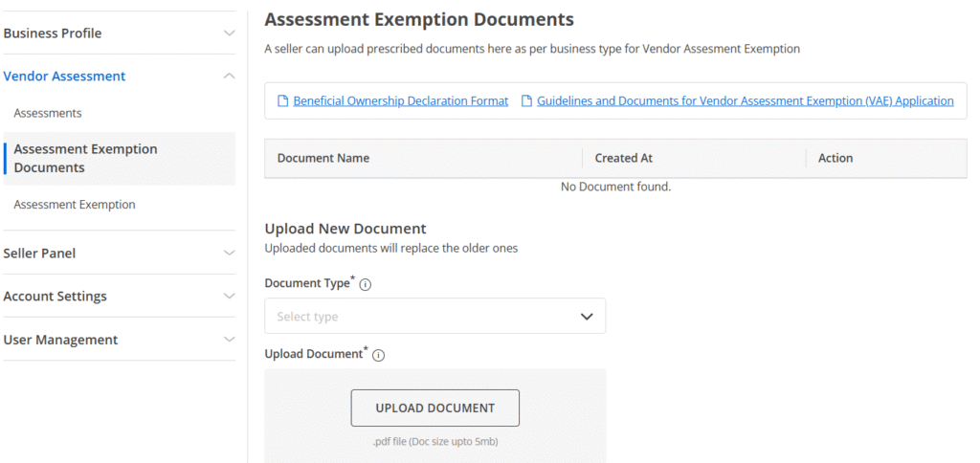Expand the Seller Panel section chevron
The height and width of the screenshot is (463, 980).
[x=229, y=254]
